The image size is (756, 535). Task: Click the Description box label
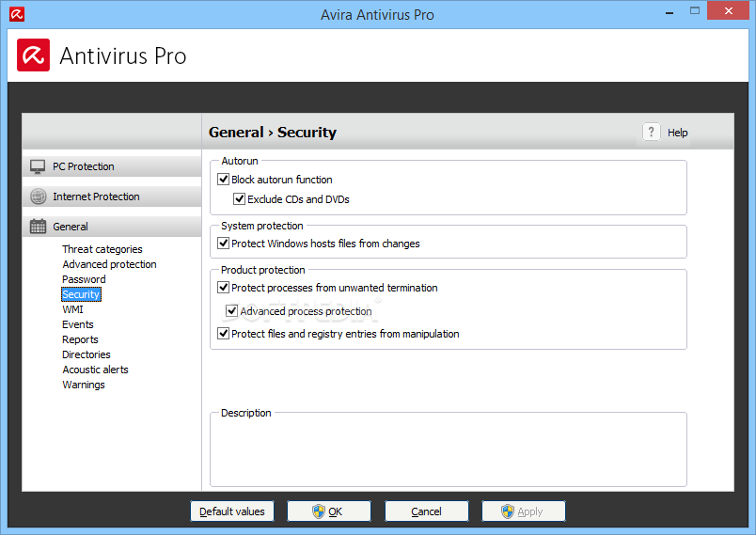(246, 413)
